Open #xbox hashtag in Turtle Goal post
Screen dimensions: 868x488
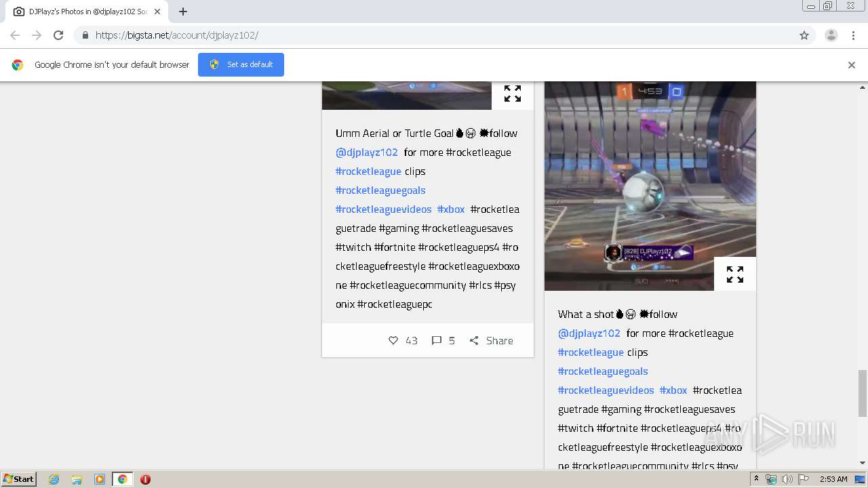[451, 209]
